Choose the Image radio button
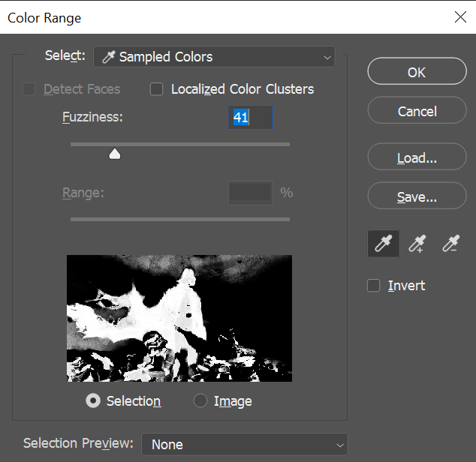Image resolution: width=476 pixels, height=462 pixels. click(200, 400)
